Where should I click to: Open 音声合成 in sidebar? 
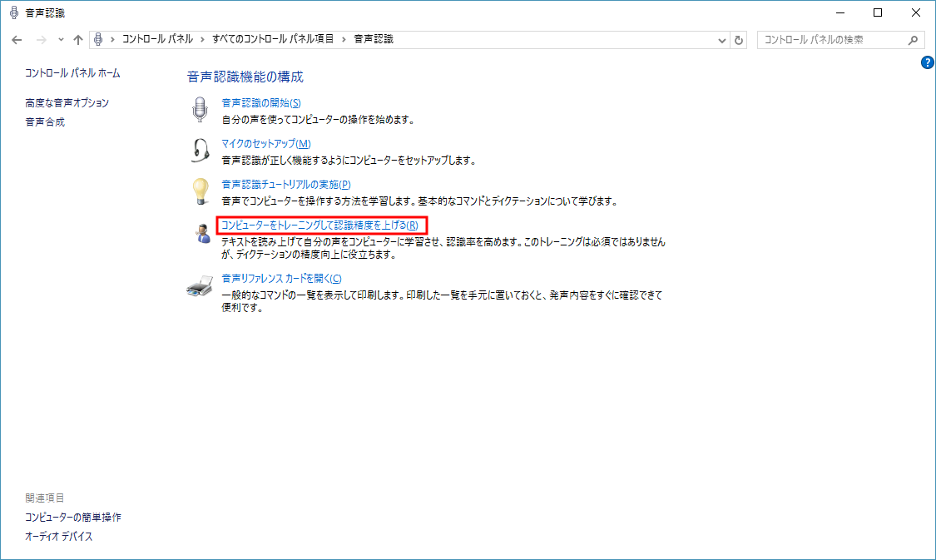click(45, 121)
